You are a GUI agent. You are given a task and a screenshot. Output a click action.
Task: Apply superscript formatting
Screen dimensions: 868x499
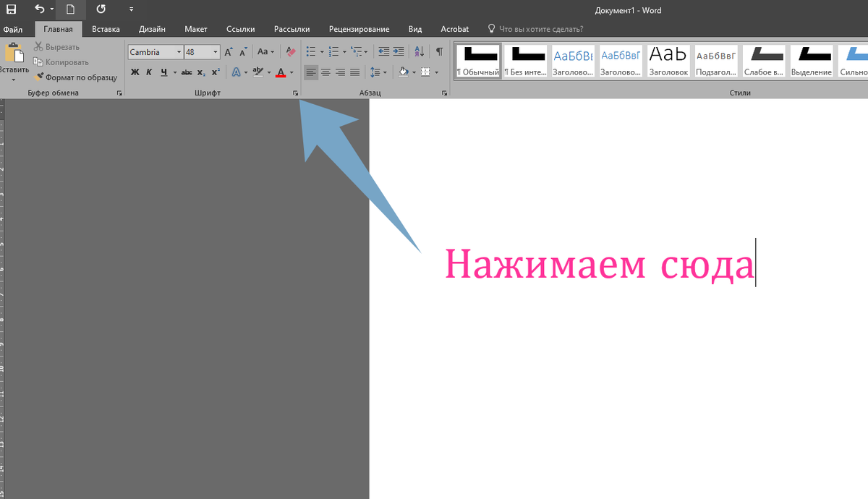(x=216, y=71)
